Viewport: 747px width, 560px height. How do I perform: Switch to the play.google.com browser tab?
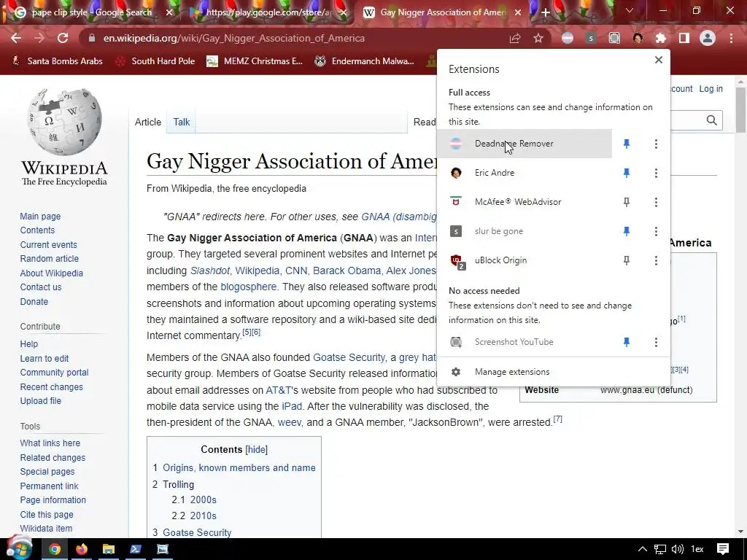tap(267, 12)
